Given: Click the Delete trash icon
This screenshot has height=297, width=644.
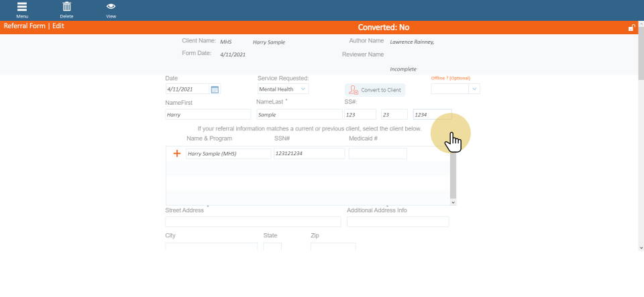Looking at the screenshot, I should click(x=66, y=9).
